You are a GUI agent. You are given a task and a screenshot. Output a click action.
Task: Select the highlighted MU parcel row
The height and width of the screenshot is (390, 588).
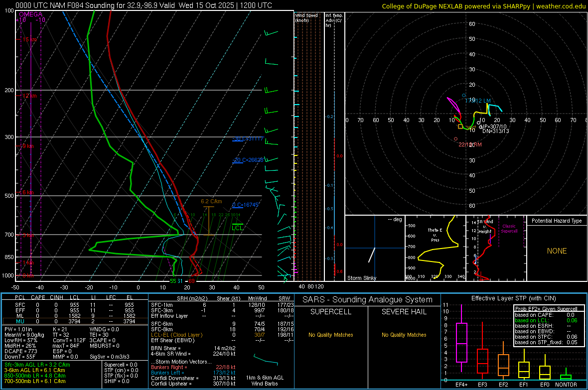click(x=75, y=321)
